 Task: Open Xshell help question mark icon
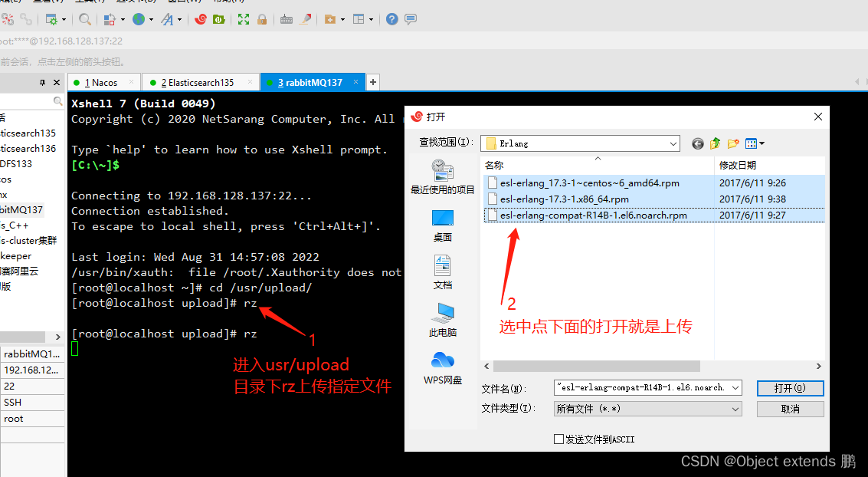point(392,19)
